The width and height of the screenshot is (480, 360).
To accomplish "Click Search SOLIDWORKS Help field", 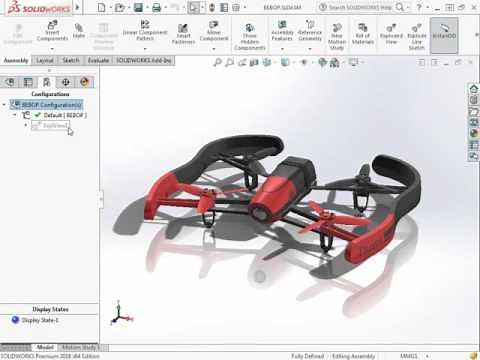I will click(360, 7).
